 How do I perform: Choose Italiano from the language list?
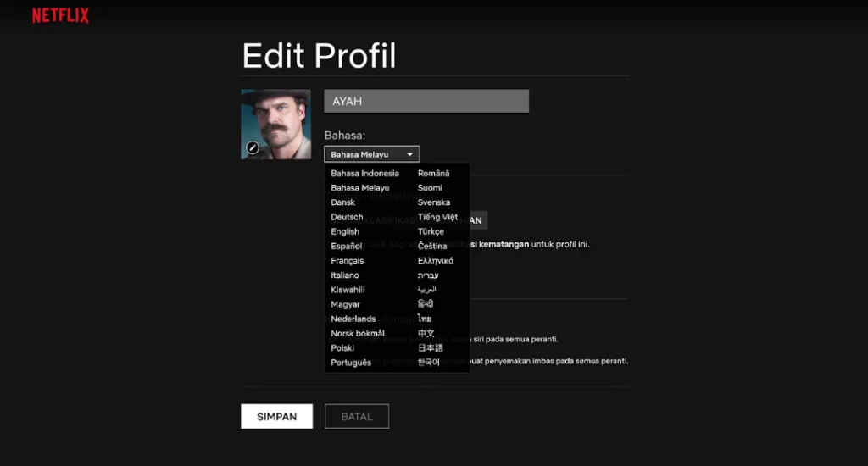pyautogui.click(x=345, y=275)
